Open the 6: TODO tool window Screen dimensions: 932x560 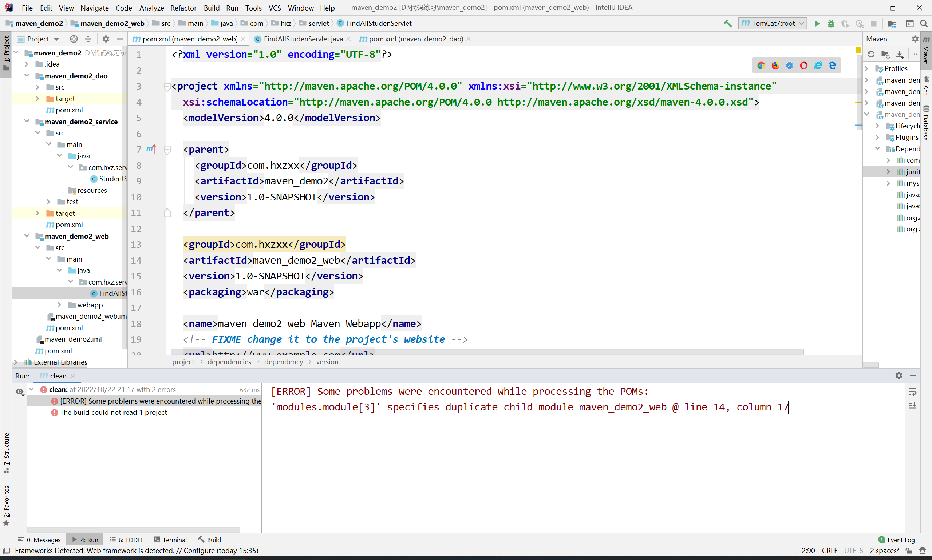[x=126, y=540]
